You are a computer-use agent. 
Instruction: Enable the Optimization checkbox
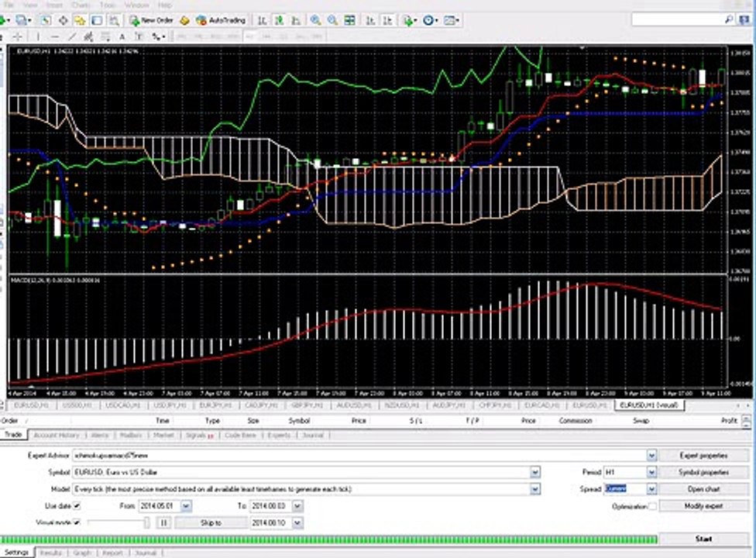[652, 506]
